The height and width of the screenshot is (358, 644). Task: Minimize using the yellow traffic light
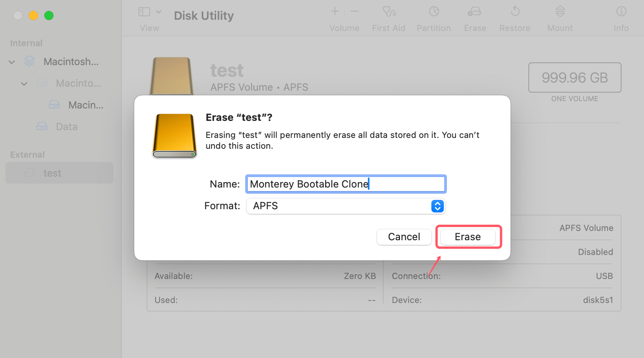(x=33, y=15)
